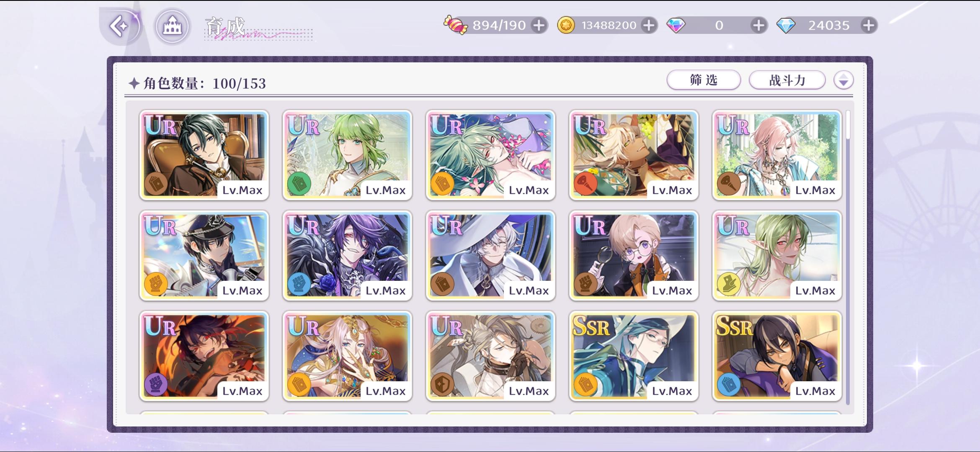
Task: Tap the blue diamond currency icon
Action: tap(786, 26)
